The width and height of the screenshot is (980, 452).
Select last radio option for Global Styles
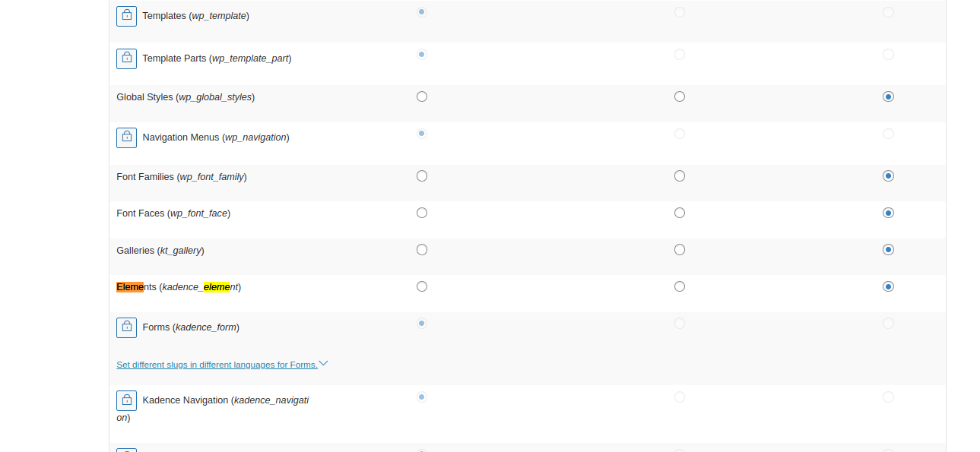(888, 96)
